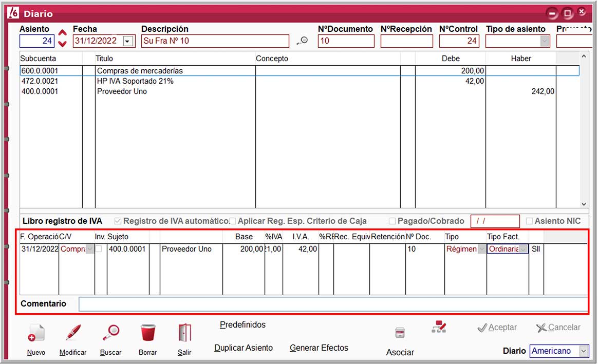This screenshot has height=364, width=598.
Task: Click the Aceptar button
Action: tap(497, 328)
